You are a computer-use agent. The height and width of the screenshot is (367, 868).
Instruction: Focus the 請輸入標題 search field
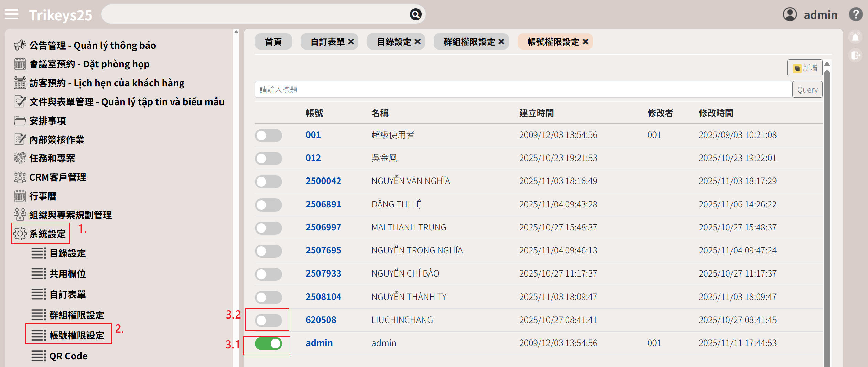pos(523,90)
